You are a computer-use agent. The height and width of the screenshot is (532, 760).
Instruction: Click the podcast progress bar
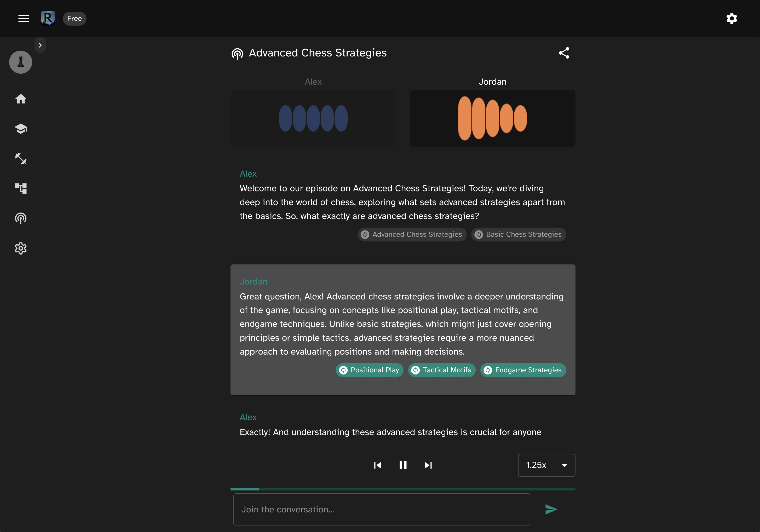pyautogui.click(x=402, y=489)
